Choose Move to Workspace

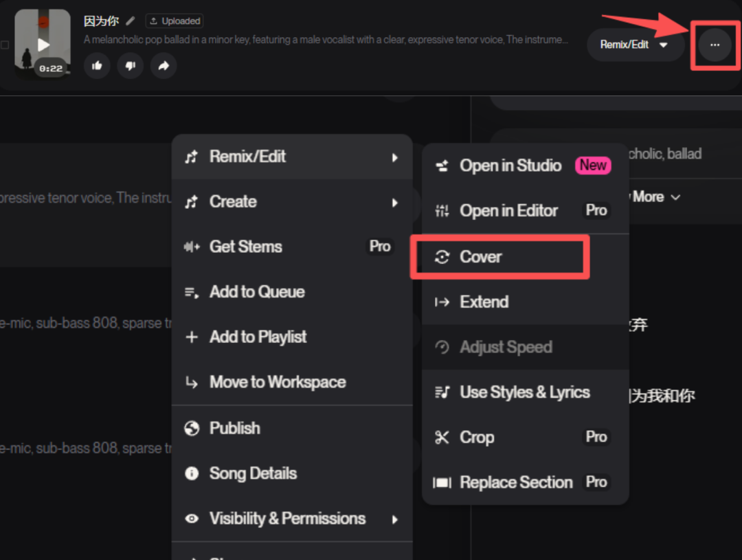click(277, 383)
